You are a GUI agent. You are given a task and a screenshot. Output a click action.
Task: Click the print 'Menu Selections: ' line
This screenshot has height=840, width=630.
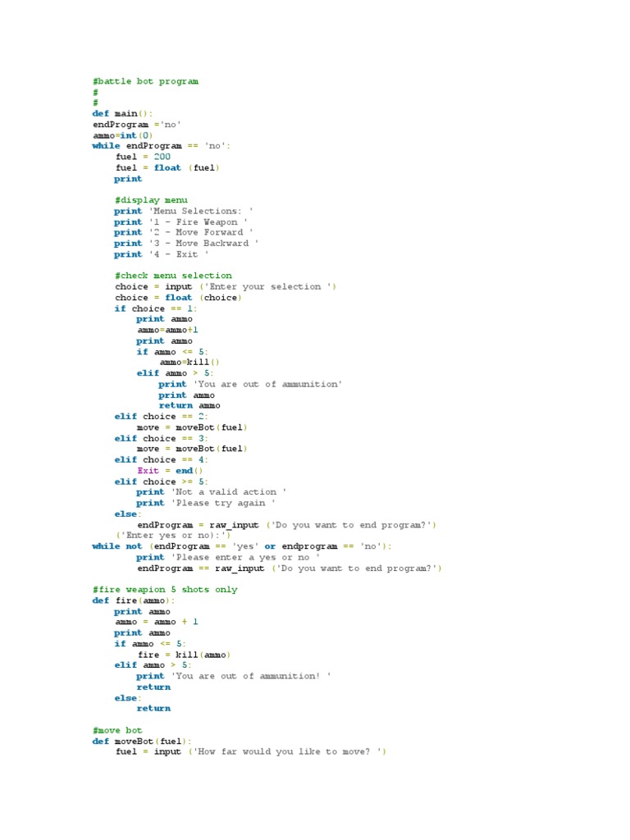(x=183, y=211)
